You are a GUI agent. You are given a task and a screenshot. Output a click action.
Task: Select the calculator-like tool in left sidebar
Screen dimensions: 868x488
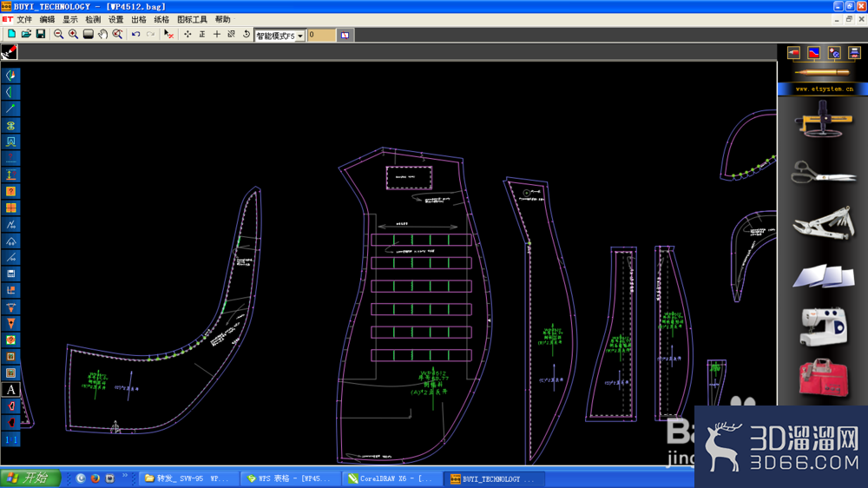click(x=10, y=274)
